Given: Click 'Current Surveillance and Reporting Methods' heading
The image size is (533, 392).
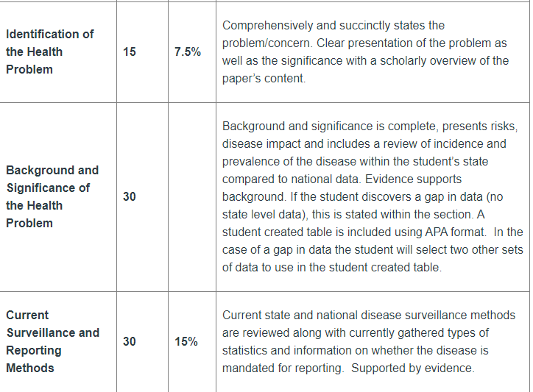Looking at the screenshot, I should 53,341.
